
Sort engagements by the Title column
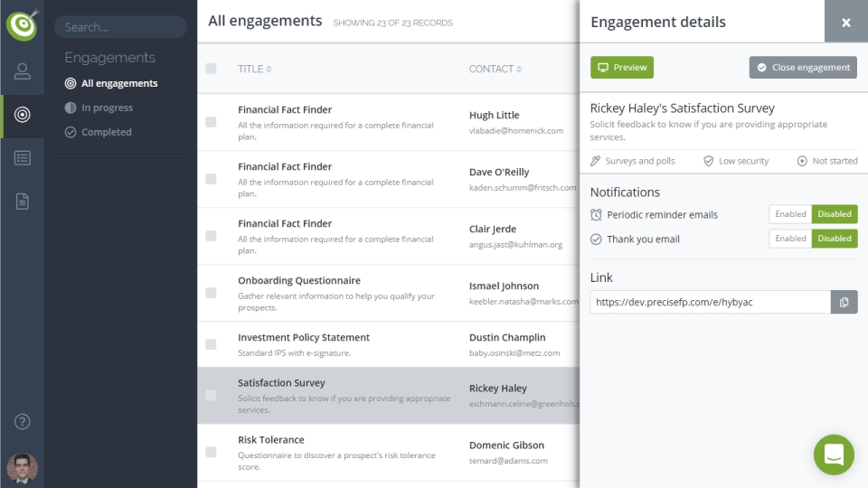[254, 69]
